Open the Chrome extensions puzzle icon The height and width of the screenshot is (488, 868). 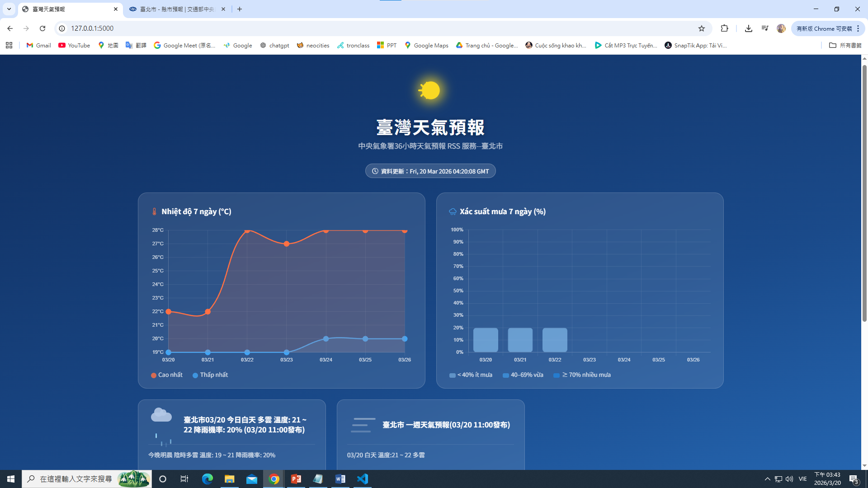tap(724, 28)
